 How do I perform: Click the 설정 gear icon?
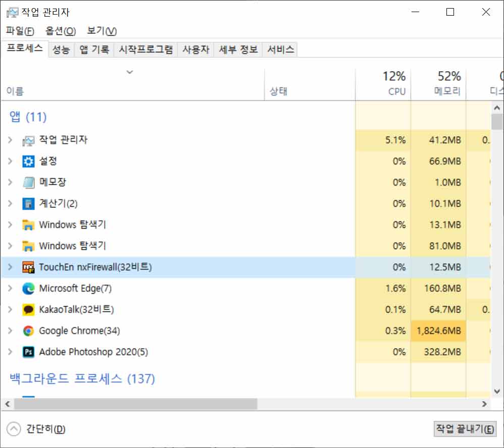pyautogui.click(x=28, y=161)
